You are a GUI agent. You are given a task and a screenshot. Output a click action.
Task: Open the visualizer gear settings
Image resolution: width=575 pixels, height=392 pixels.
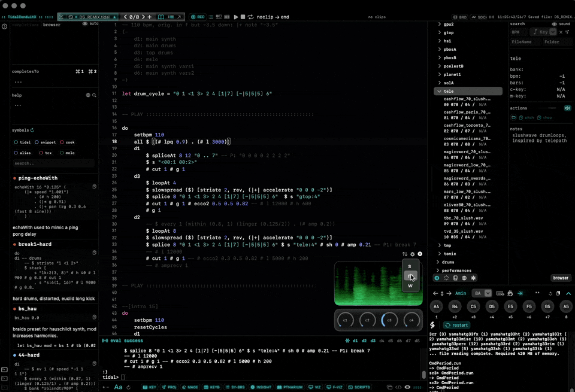pyautogui.click(x=413, y=254)
